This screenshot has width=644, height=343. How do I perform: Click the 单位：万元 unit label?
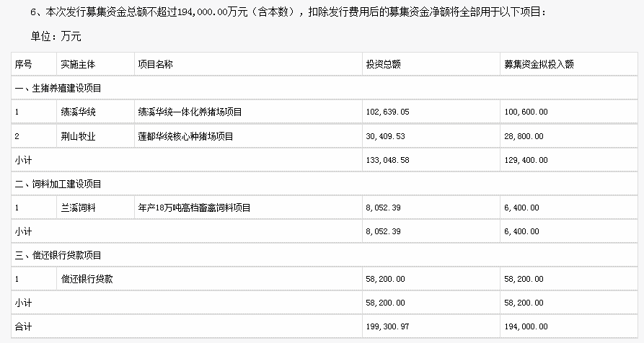[x=56, y=37]
